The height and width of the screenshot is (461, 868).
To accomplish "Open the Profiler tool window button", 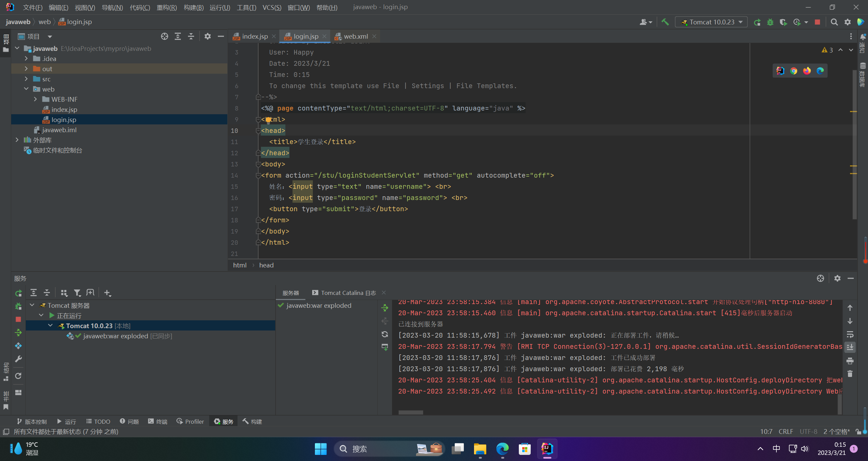I will click(x=190, y=421).
